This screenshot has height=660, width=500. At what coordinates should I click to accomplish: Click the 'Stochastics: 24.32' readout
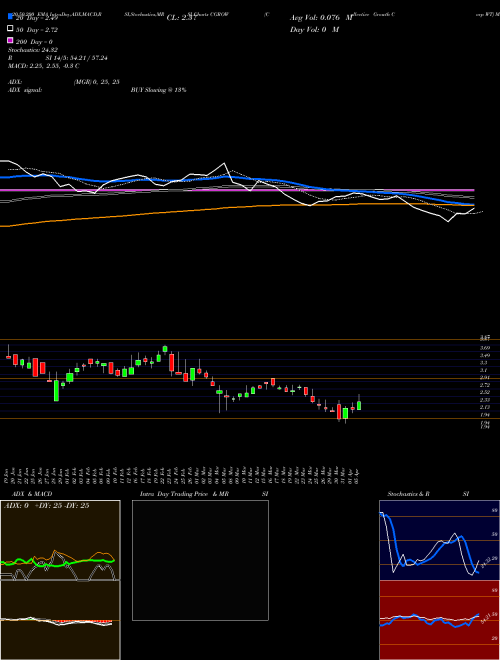tap(33, 50)
